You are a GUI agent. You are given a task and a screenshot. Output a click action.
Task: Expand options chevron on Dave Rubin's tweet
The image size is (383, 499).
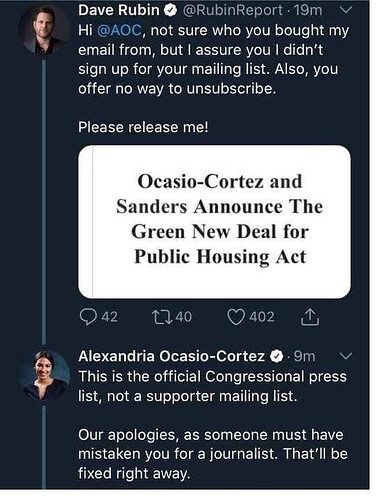(345, 10)
